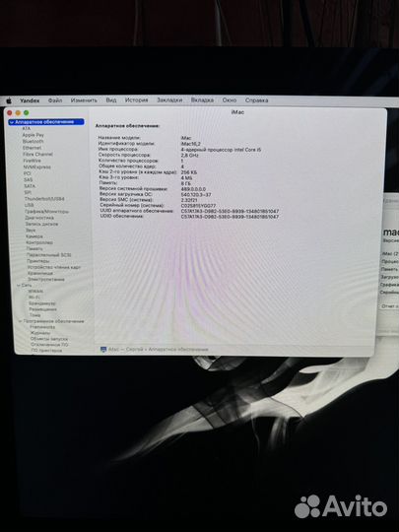399x532 pixels.
Task: Open the Файл menu
Action: pyautogui.click(x=55, y=100)
